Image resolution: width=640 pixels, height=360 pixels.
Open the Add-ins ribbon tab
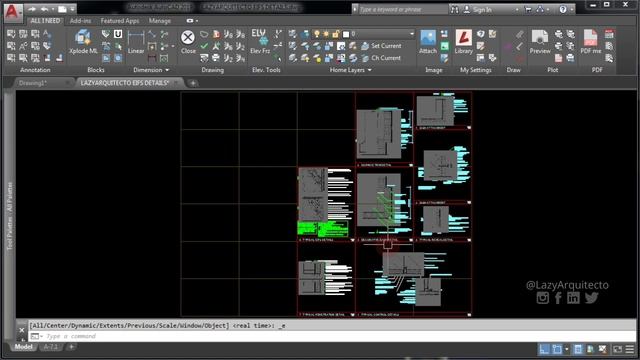click(80, 21)
